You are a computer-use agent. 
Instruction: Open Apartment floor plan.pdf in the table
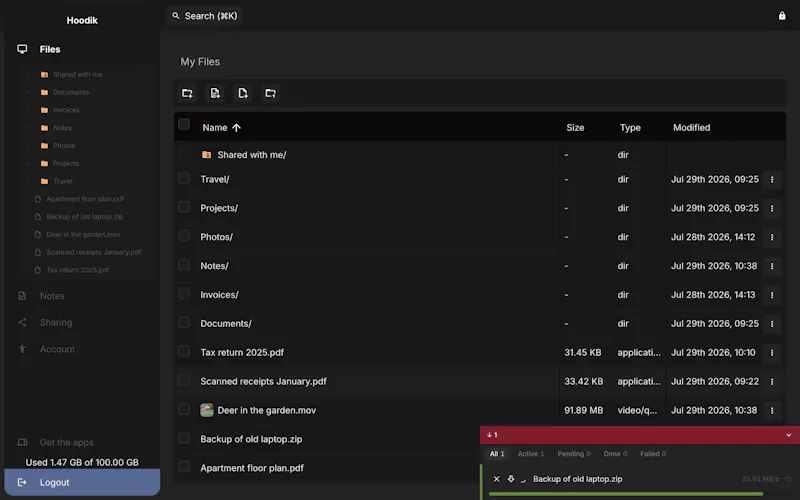(x=252, y=468)
